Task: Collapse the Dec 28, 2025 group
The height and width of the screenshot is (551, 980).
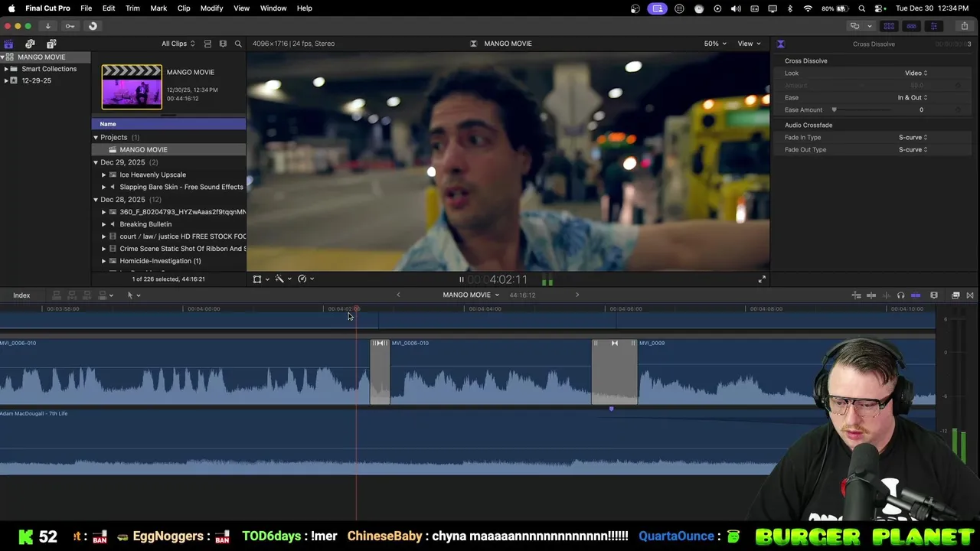Action: (x=96, y=200)
